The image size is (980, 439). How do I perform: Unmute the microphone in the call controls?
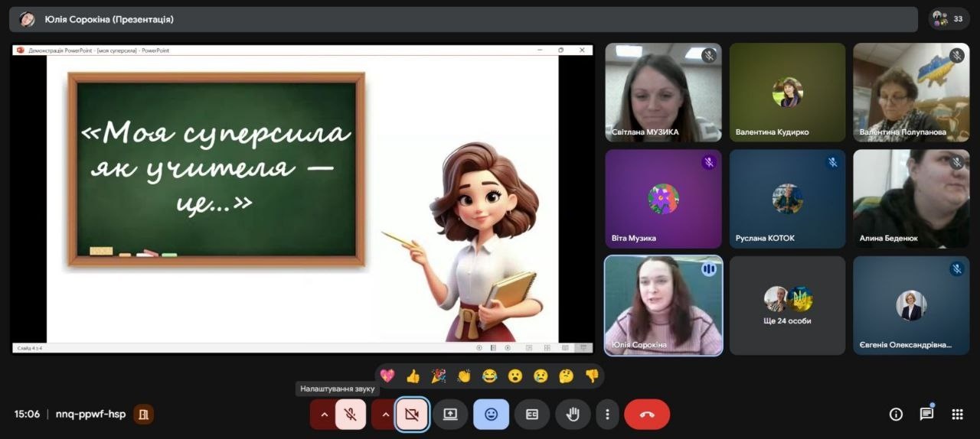click(351, 415)
